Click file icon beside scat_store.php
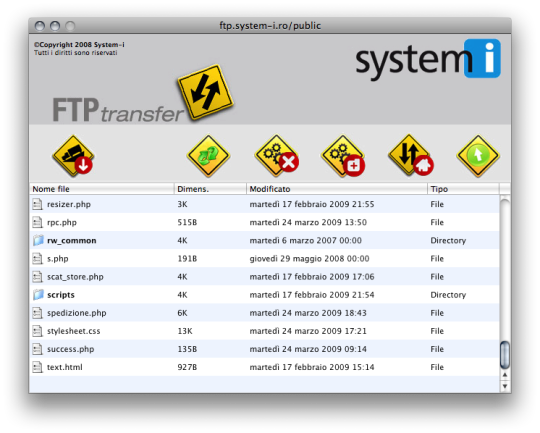This screenshot has height=433, width=540. click(37, 277)
